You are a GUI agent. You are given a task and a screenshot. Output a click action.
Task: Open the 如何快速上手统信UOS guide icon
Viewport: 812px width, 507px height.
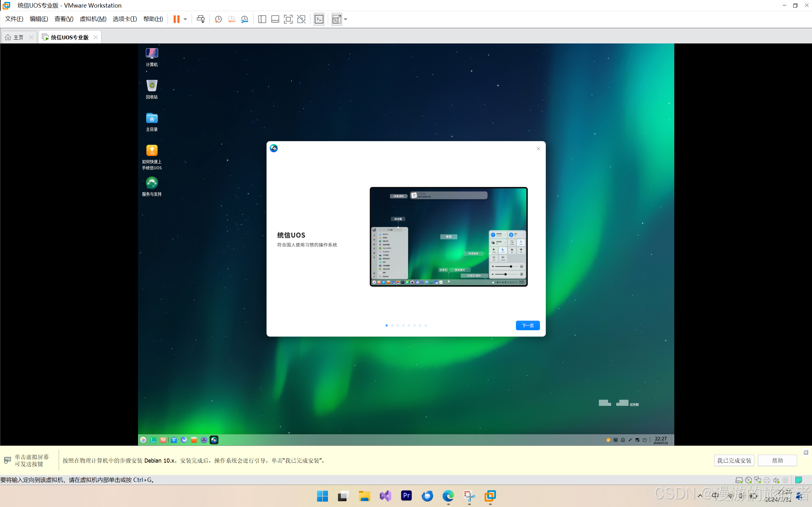[x=152, y=157]
